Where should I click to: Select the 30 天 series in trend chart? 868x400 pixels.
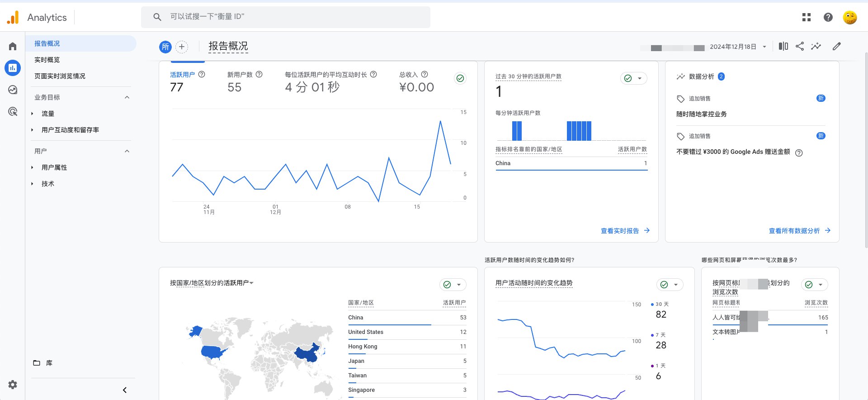[660, 305]
